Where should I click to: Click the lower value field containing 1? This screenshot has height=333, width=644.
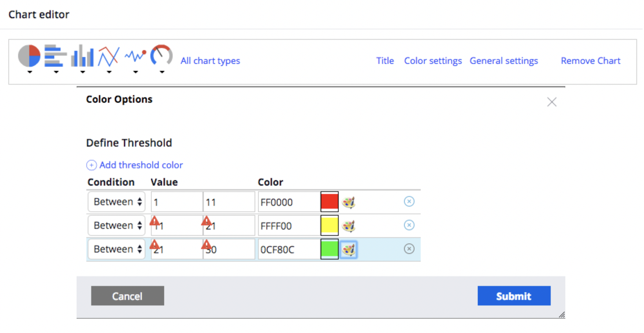[x=177, y=202]
